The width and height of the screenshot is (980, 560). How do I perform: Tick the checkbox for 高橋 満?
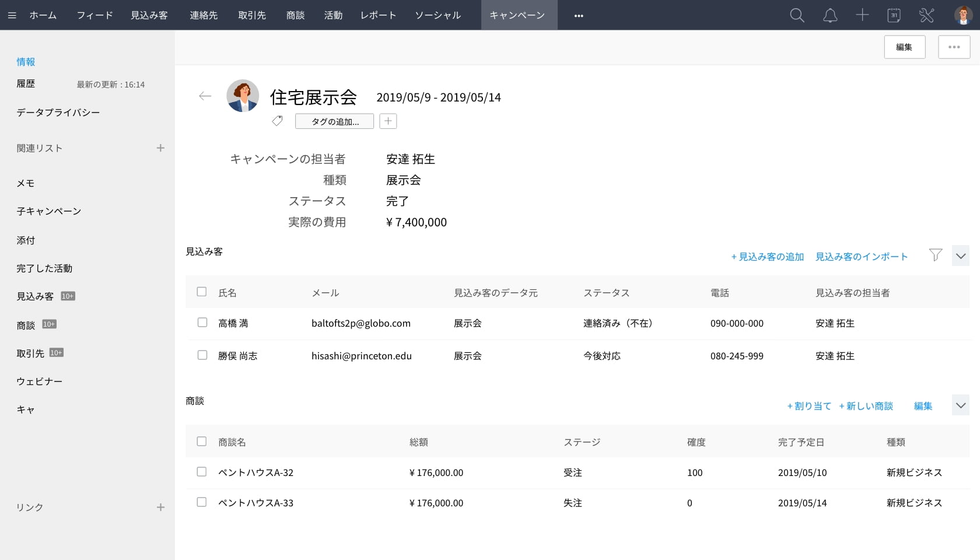[202, 323]
